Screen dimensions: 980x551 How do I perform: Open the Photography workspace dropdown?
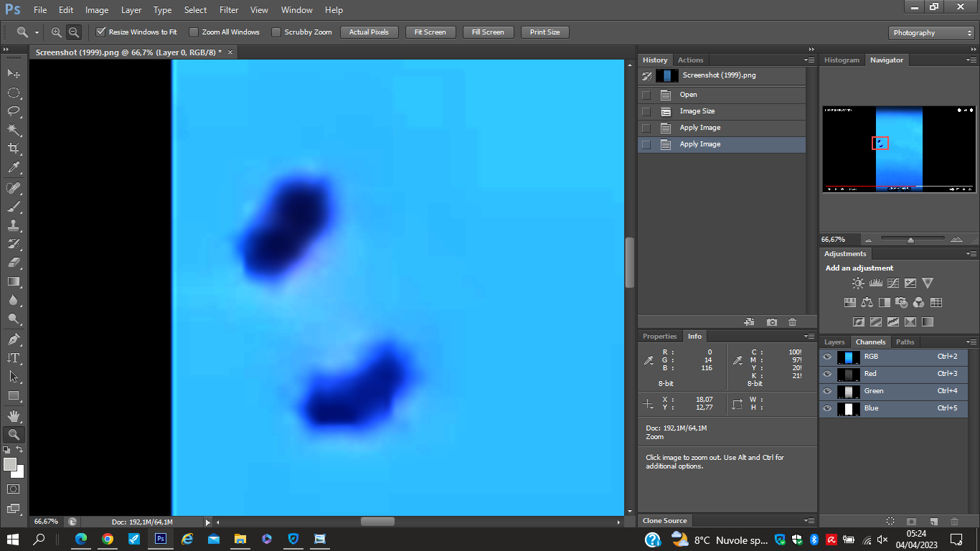[x=930, y=33]
